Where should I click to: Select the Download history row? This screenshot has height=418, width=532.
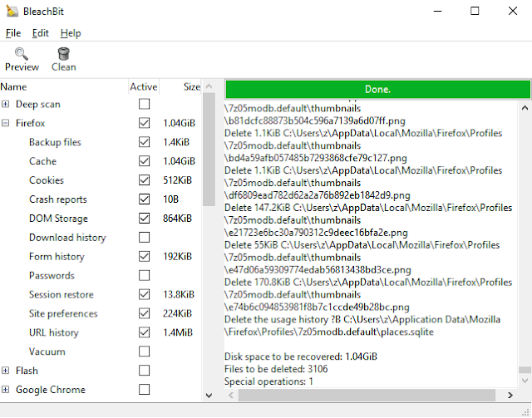click(x=101, y=237)
